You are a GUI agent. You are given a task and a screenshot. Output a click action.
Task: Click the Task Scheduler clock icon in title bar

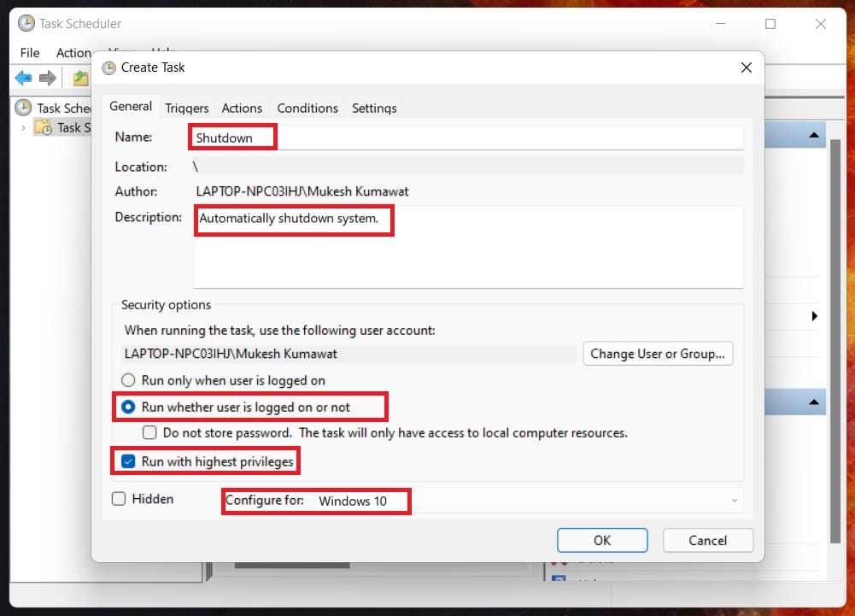click(x=26, y=23)
